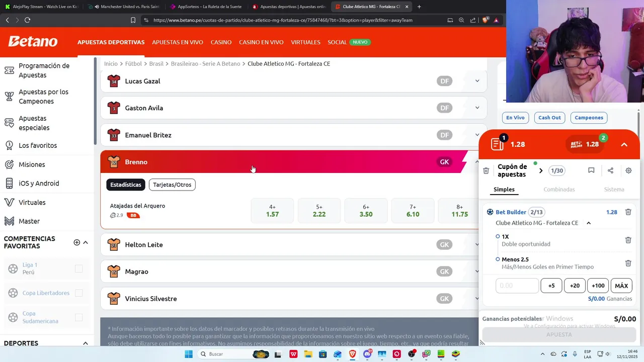Add a favorite competition with the plus icon
This screenshot has width=644, height=362.
click(x=77, y=242)
